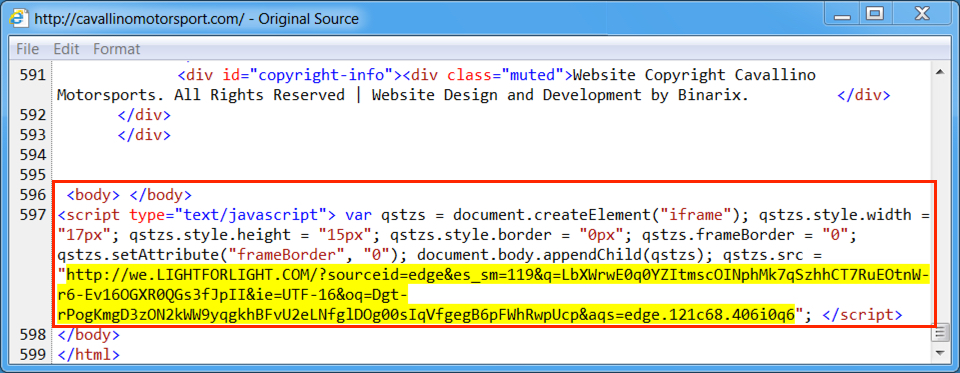The image size is (960, 373).
Task: Click the </html> closing tag
Action: [x=88, y=355]
